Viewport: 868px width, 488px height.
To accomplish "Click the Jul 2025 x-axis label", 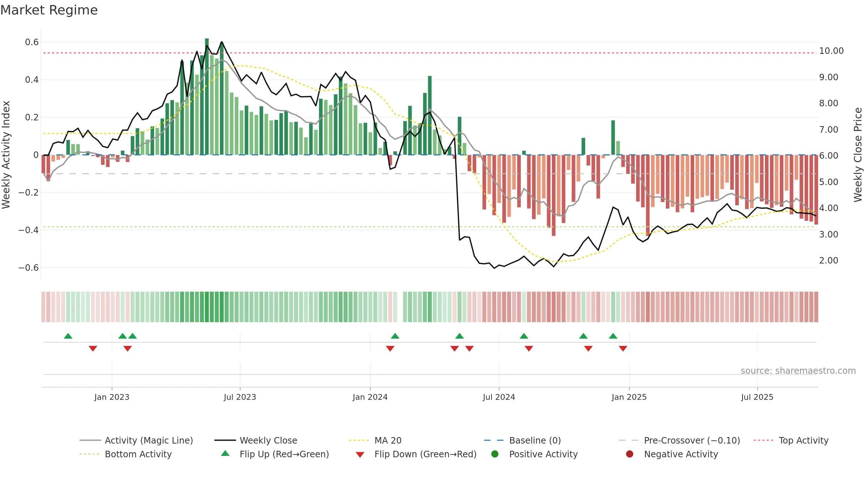I will tap(757, 397).
